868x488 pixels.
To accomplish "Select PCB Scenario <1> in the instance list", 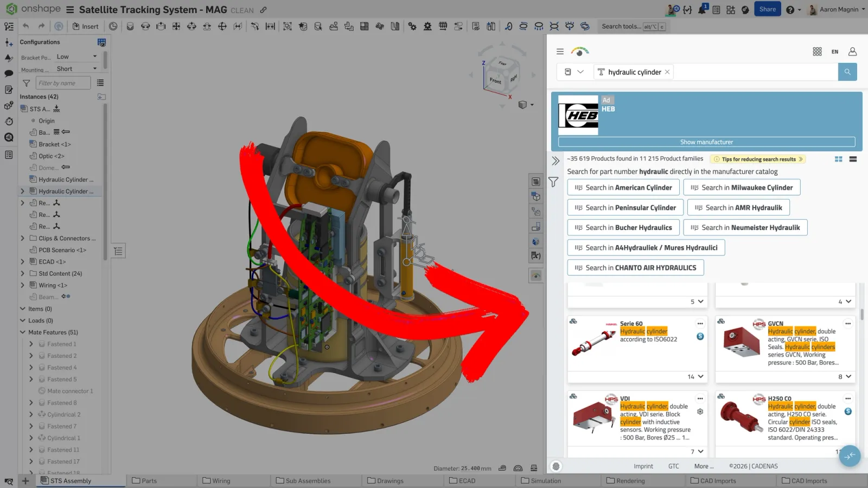I will (62, 250).
